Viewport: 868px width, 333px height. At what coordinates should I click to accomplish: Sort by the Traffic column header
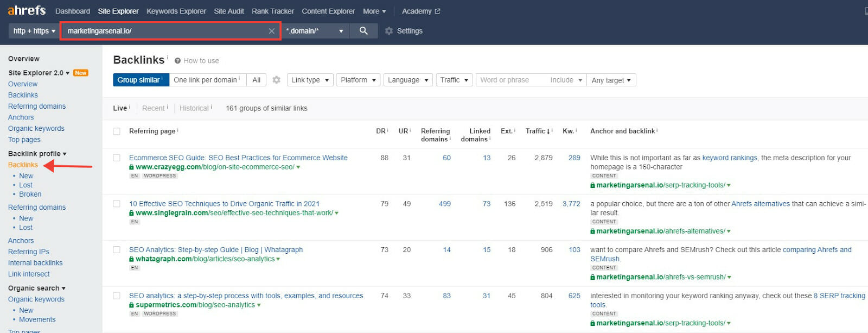coord(536,131)
